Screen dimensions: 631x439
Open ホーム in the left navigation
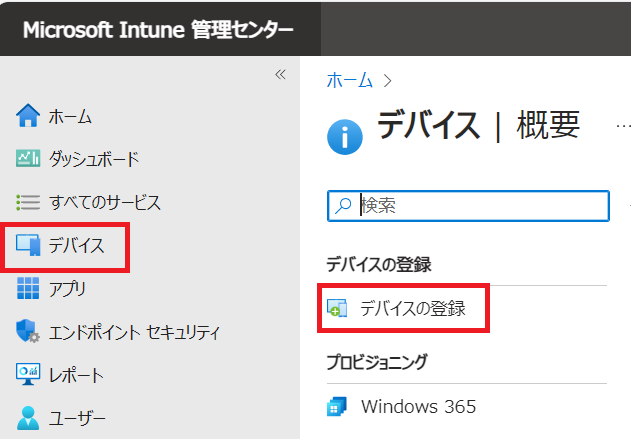(70, 117)
